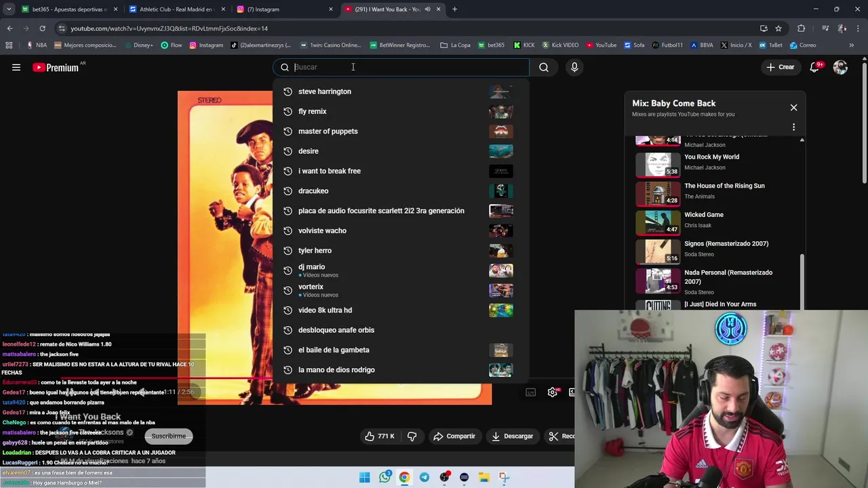868x488 pixels.
Task: Select 'i want to break free' suggestion
Action: (x=401, y=171)
